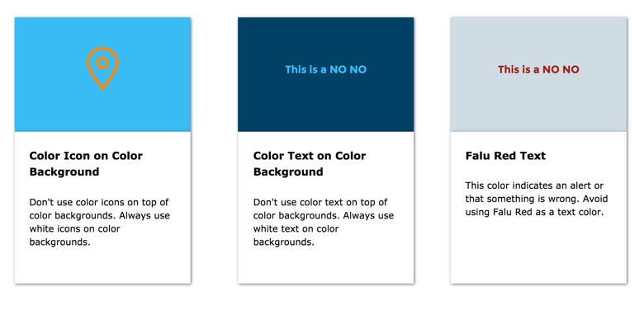
Task: Select the pale gray-blue background panel
Action: pos(538,74)
